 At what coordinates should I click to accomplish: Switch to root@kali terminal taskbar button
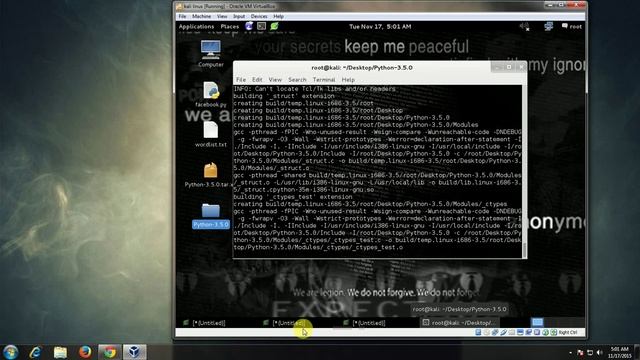(460, 323)
